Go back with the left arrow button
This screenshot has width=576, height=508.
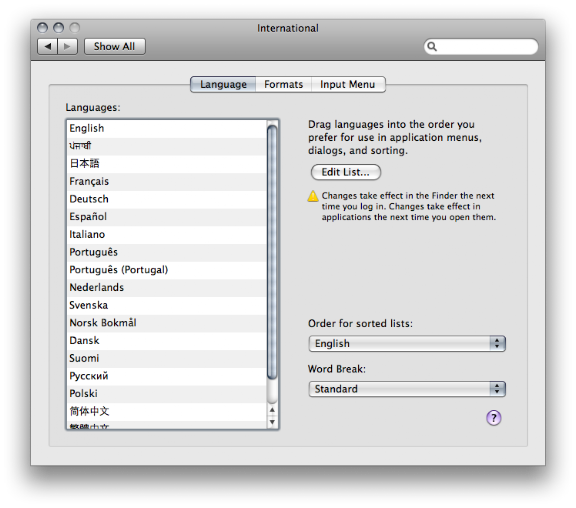tap(47, 46)
